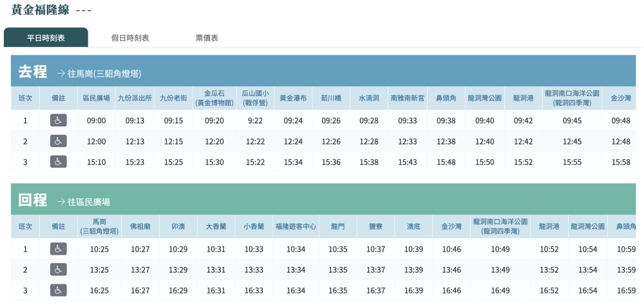This screenshot has height=307, width=644.
Task: Click the 12:00 departure time cell
Action: 97,141
